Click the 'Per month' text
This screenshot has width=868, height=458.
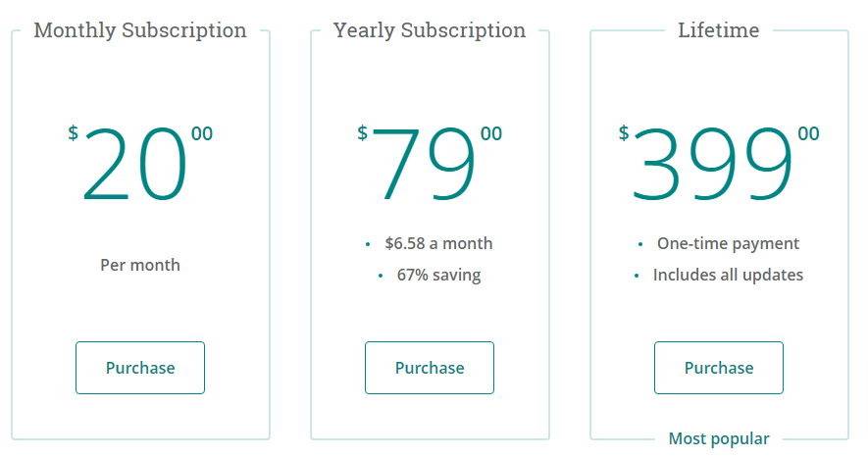(140, 265)
